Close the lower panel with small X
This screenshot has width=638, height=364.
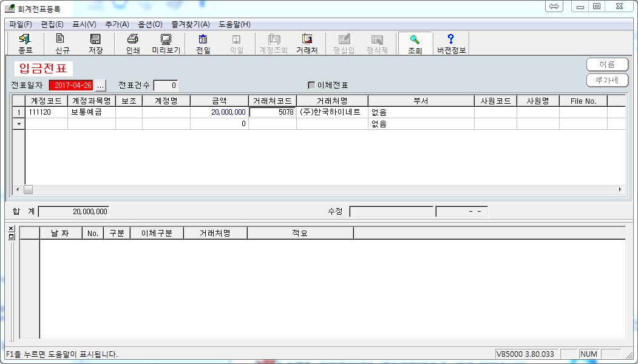[11, 229]
